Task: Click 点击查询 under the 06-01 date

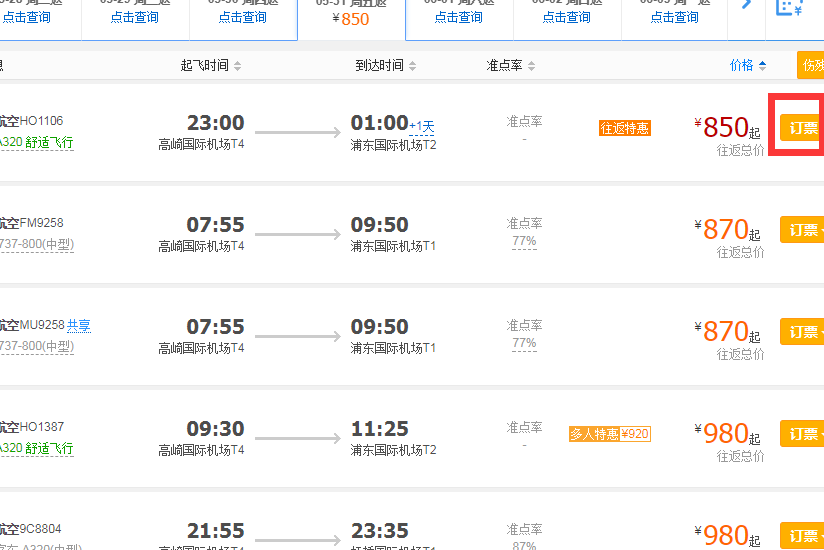Action: tap(459, 17)
